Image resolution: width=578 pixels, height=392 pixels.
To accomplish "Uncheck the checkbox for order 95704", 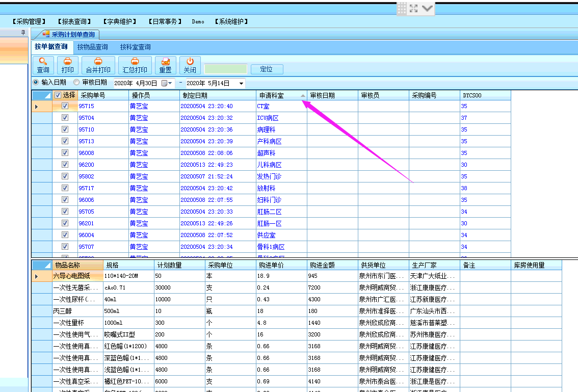I will [65, 118].
